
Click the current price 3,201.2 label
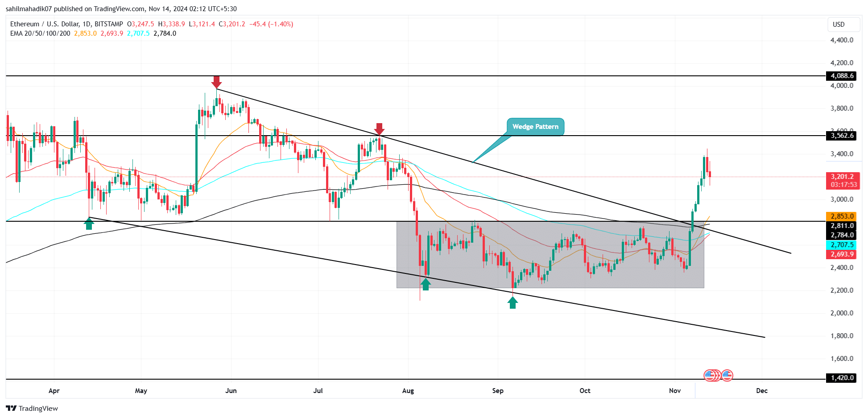tap(843, 177)
